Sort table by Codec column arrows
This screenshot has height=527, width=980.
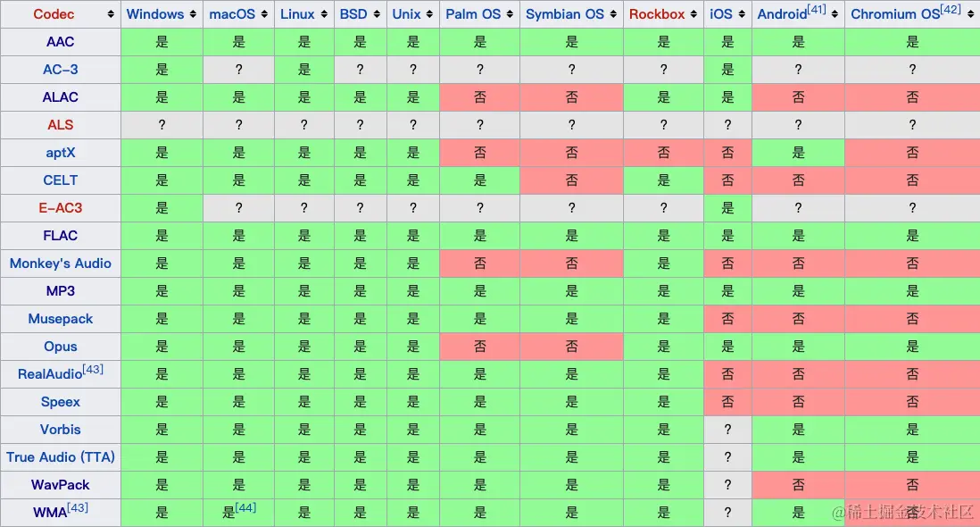(111, 14)
